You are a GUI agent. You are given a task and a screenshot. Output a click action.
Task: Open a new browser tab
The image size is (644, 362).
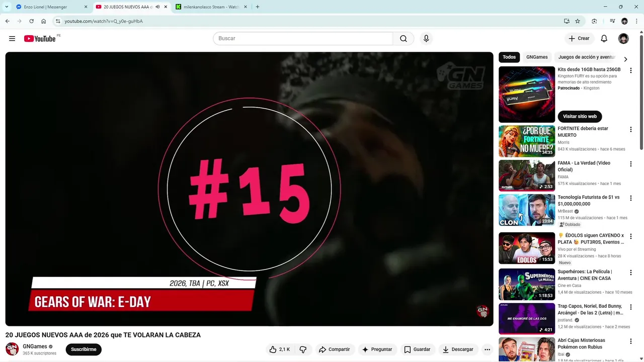pos(258,7)
